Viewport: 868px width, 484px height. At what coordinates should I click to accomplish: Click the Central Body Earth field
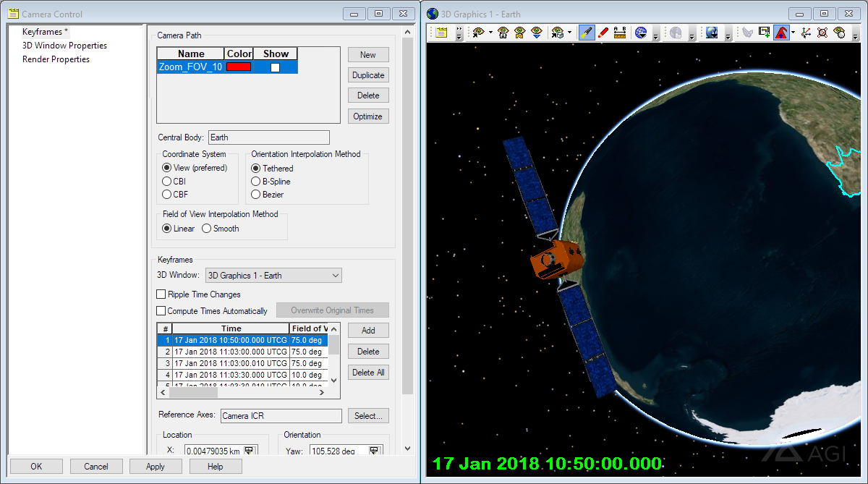point(269,137)
